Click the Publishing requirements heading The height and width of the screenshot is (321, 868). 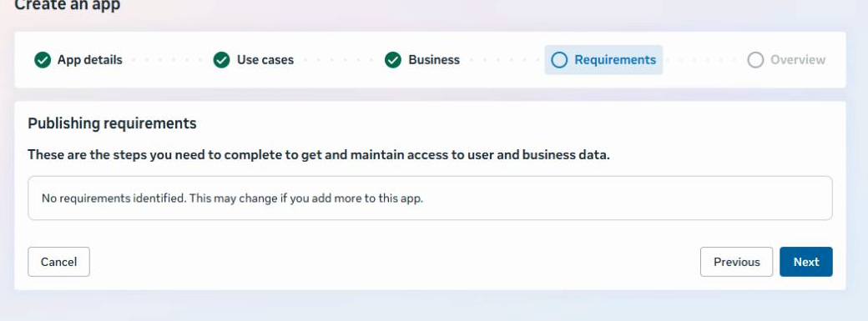click(x=113, y=123)
